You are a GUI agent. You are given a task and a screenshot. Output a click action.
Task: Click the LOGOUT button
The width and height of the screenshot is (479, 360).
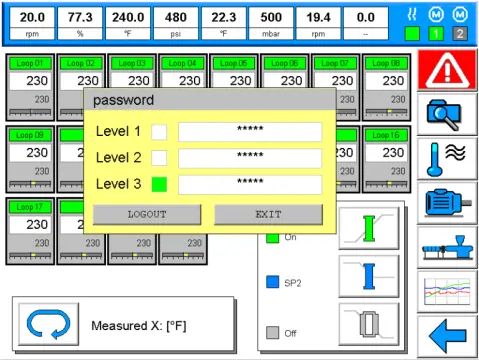147,214
